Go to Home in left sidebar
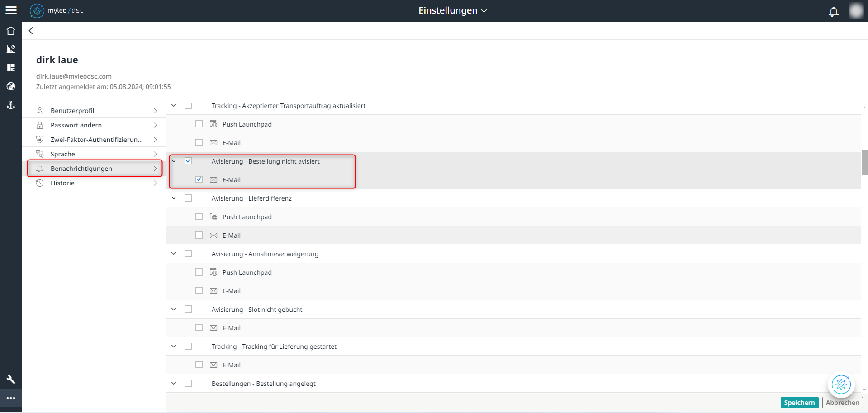 click(11, 31)
